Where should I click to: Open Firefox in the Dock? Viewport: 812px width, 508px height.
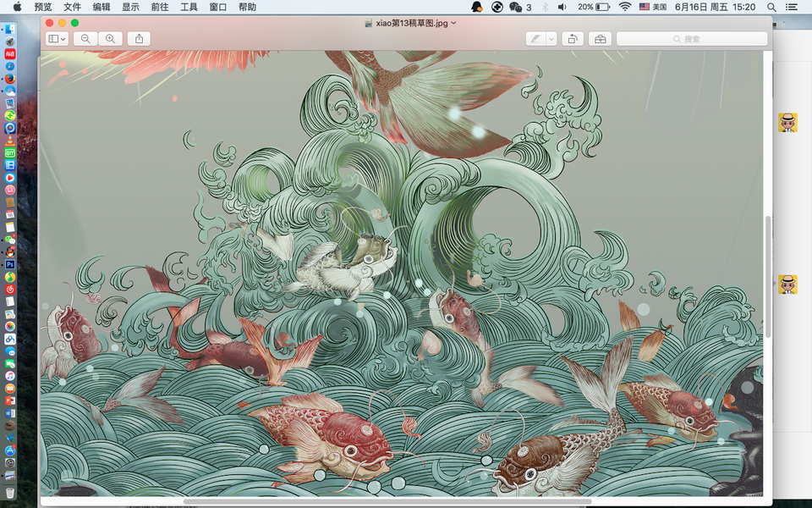tap(10, 79)
